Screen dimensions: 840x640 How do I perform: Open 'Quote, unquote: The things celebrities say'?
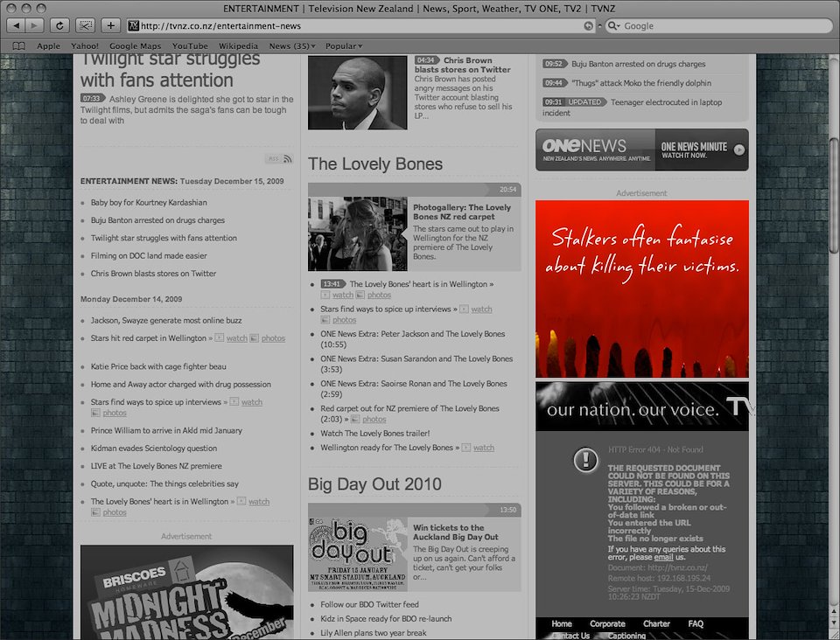point(165,483)
